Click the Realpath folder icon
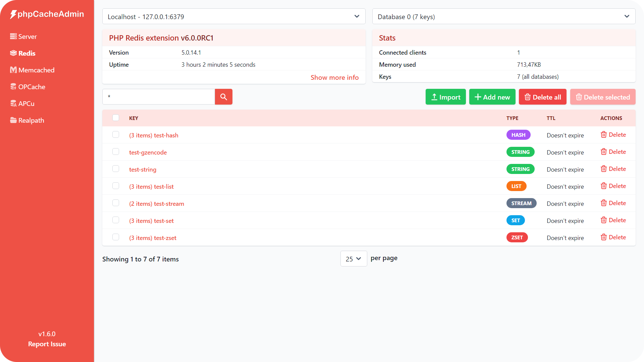This screenshot has height=362, width=644. 13,120
